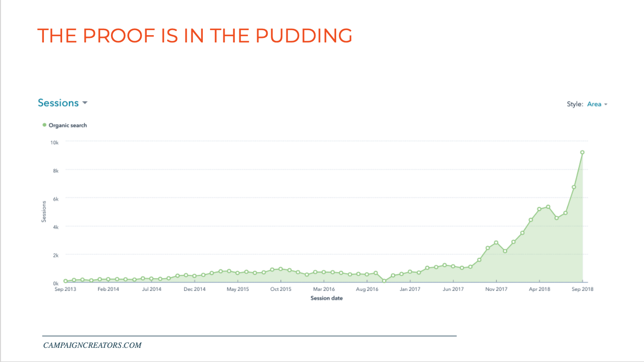Click the Nov 2017 data point marker
Image resolution: width=644 pixels, height=362 pixels.
(496, 242)
